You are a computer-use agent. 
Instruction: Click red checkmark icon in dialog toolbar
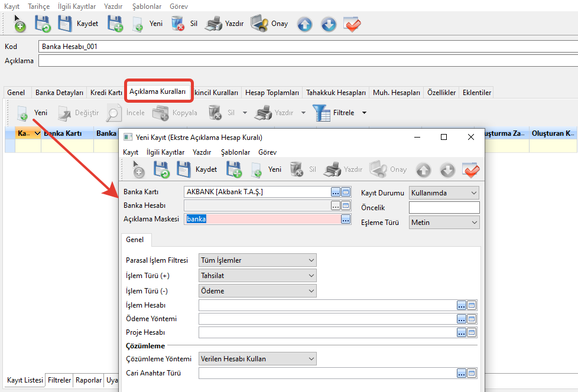[x=471, y=170]
